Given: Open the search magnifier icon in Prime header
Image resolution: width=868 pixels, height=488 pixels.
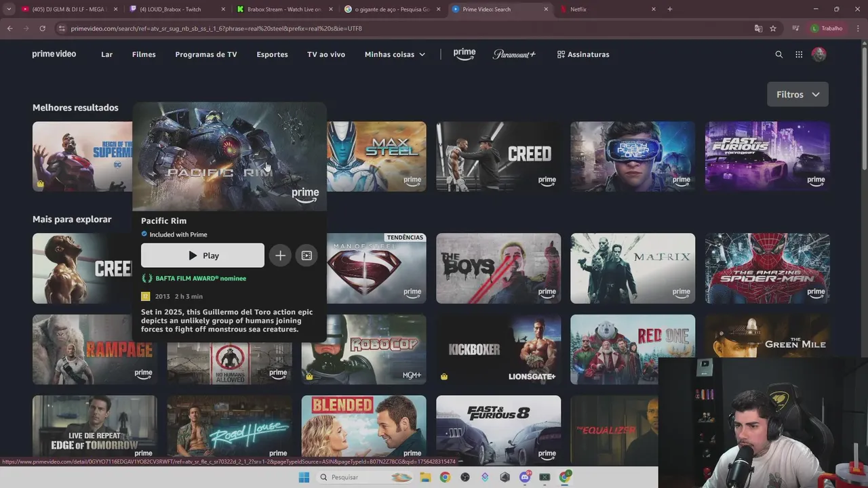Looking at the screenshot, I should (778, 54).
